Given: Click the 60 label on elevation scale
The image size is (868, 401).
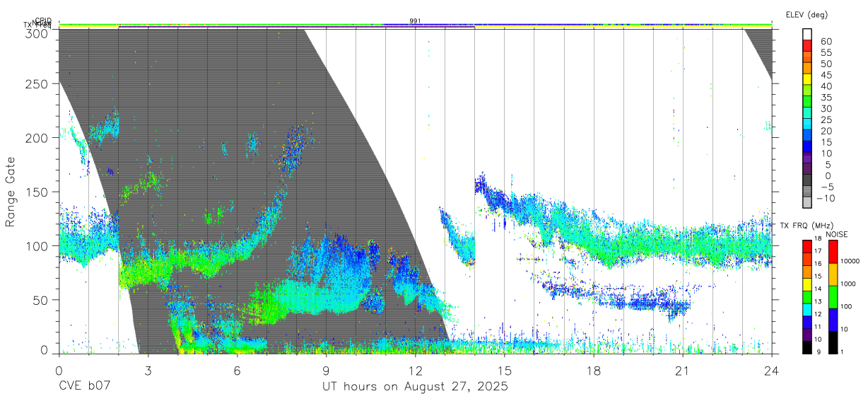Looking at the screenshot, I should [x=826, y=41].
